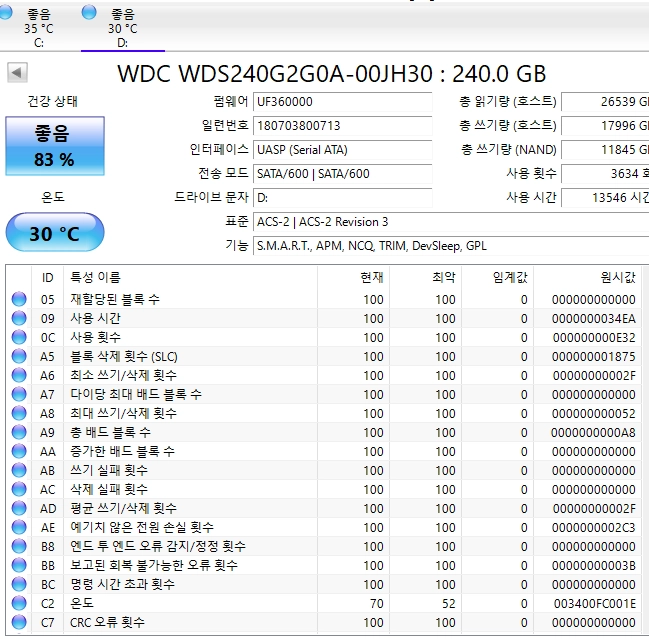The height and width of the screenshot is (639, 649).
Task: Click status icon of row 05 재할당된 블록 수
Action: click(19, 299)
